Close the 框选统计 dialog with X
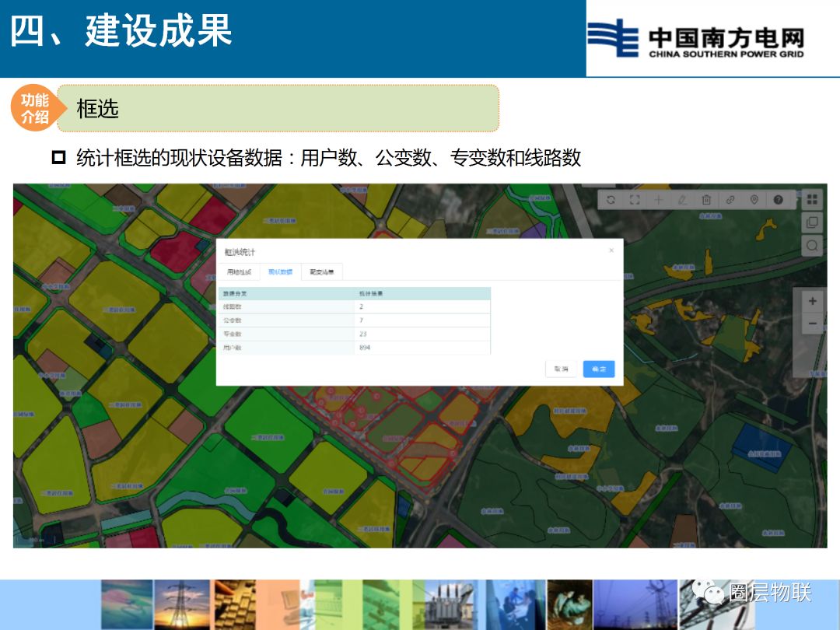 [611, 250]
